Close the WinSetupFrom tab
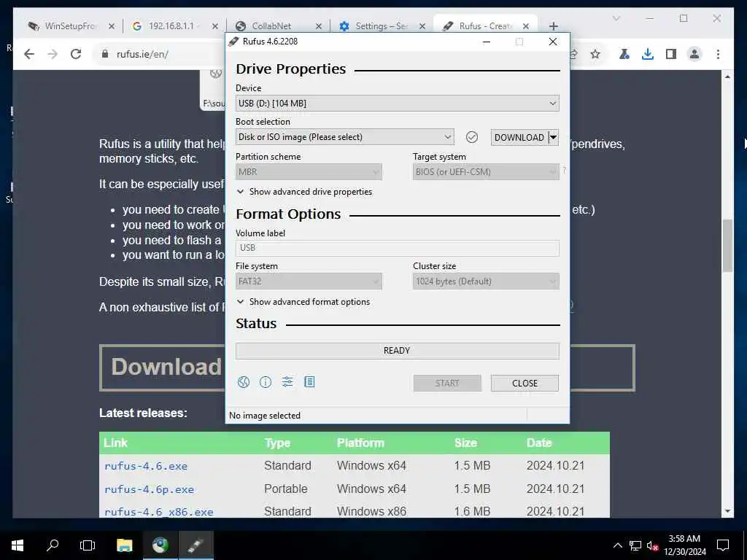The width and height of the screenshot is (747, 560). [x=112, y=26]
